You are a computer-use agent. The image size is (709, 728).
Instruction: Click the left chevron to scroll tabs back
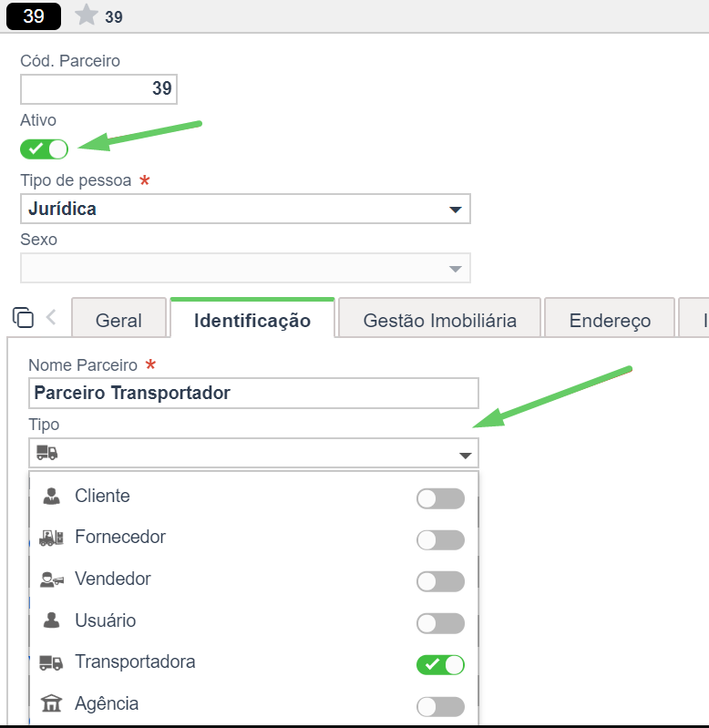point(51,318)
